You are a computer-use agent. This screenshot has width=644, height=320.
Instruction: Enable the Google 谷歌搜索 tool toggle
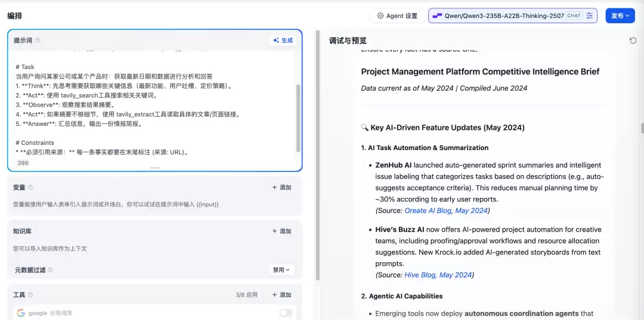[x=286, y=313]
